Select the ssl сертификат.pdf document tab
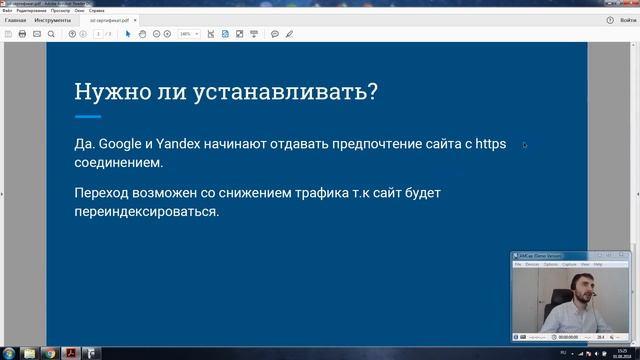 [x=109, y=20]
